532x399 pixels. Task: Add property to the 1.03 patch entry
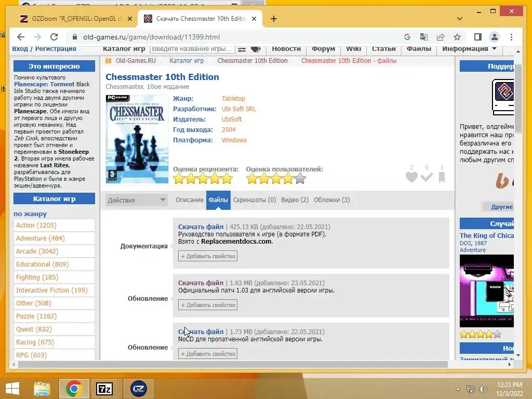[x=208, y=305]
